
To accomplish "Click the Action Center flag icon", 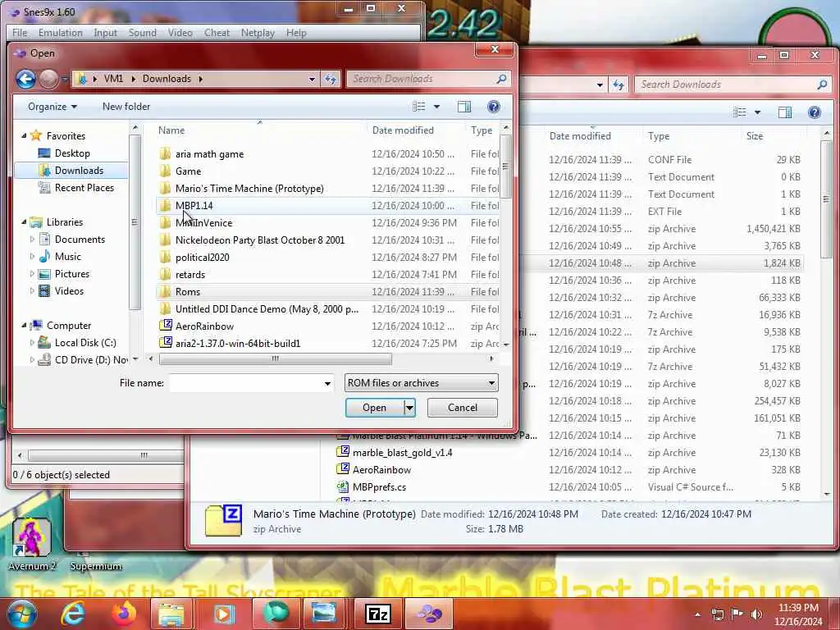I will (x=737, y=614).
